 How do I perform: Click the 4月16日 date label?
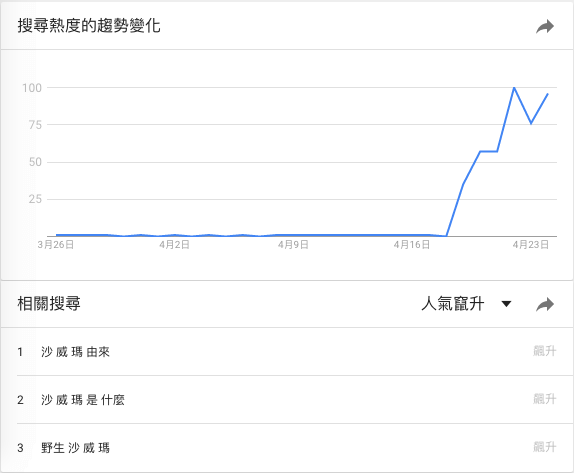tap(412, 245)
